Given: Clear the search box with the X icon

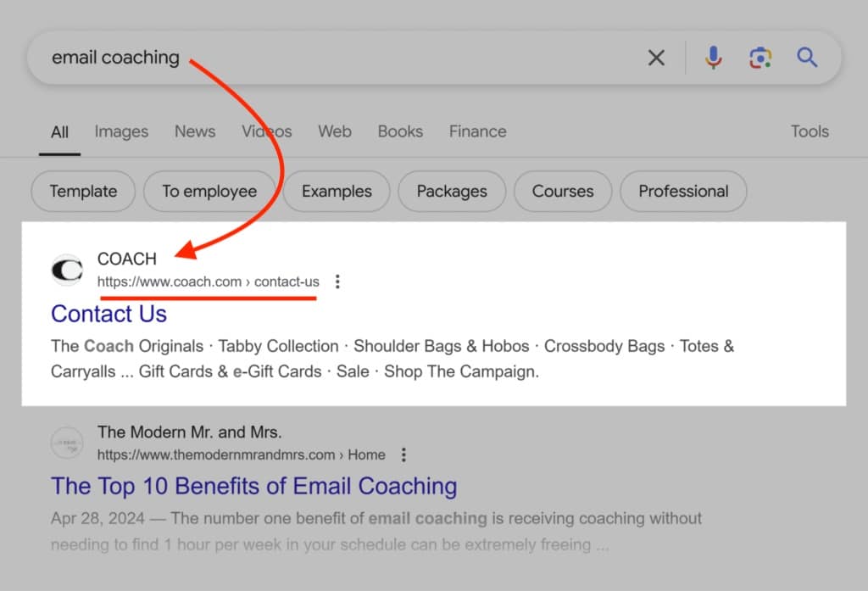Looking at the screenshot, I should [x=656, y=58].
